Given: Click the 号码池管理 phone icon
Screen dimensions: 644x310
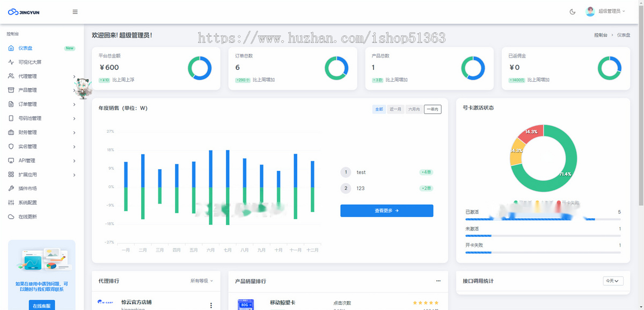Looking at the screenshot, I should coord(11,118).
